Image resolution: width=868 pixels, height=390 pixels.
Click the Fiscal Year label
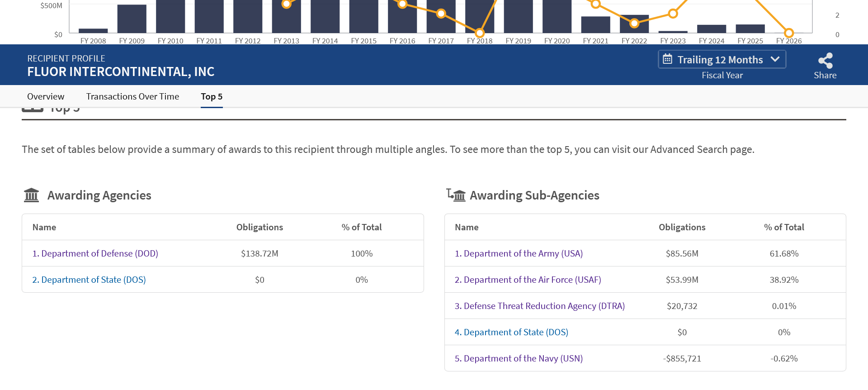point(722,75)
